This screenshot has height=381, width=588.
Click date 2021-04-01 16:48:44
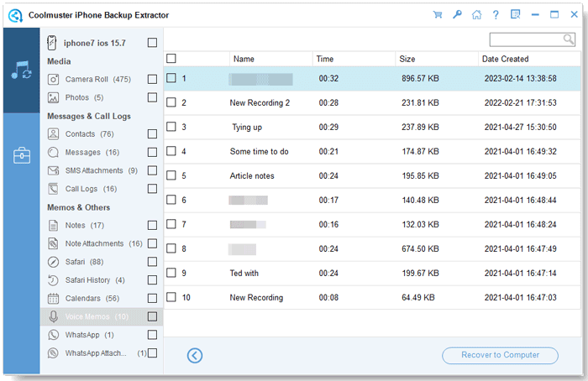coord(520,200)
